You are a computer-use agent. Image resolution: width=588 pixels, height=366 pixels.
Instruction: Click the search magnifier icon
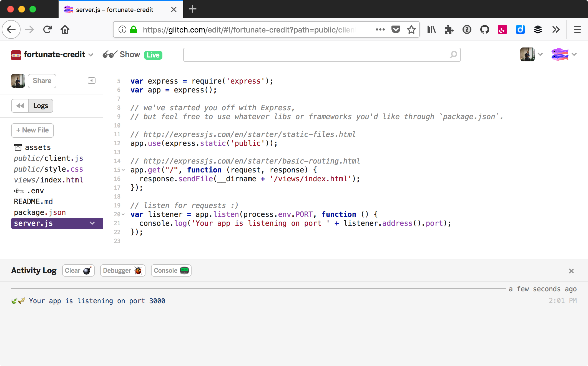pyautogui.click(x=453, y=55)
